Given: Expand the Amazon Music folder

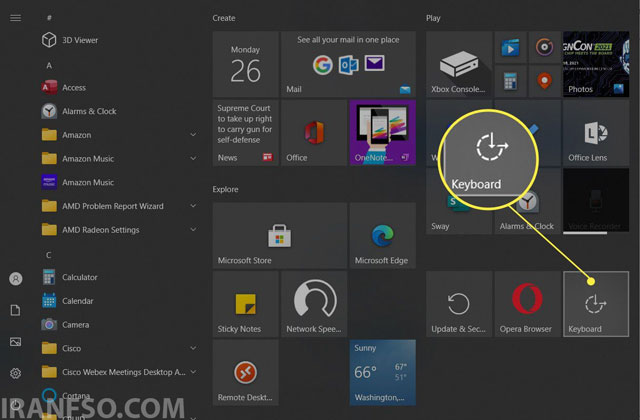Looking at the screenshot, I should (193, 158).
